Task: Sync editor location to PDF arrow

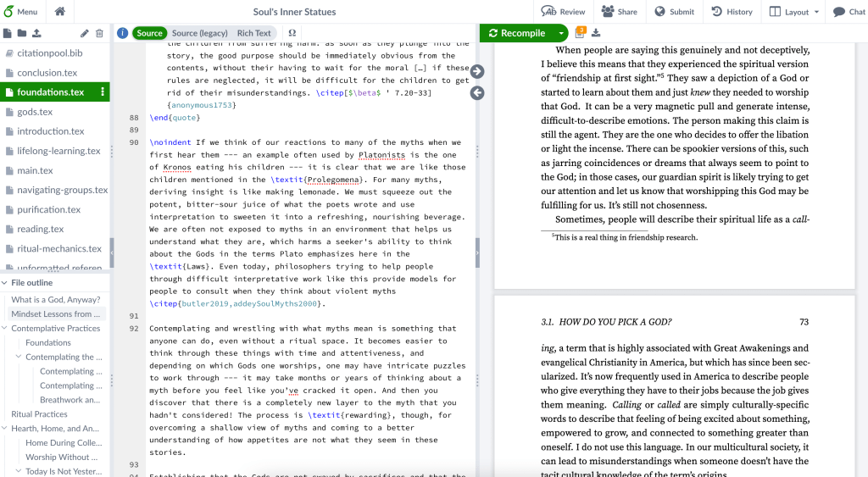Action: point(477,71)
